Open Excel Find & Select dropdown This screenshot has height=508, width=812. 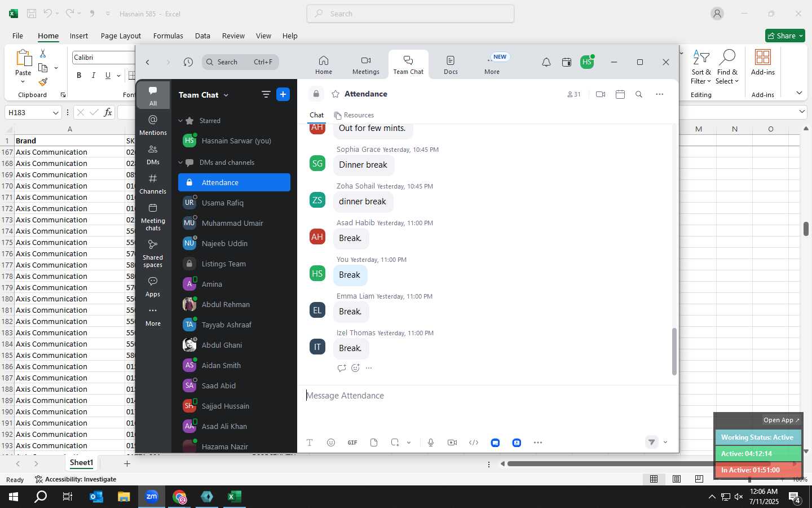coord(727,67)
